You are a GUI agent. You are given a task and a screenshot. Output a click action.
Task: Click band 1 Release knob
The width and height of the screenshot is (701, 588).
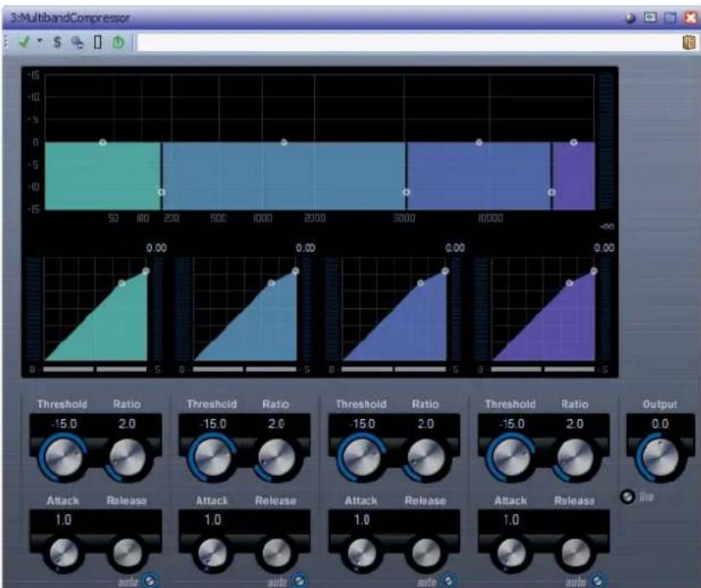coord(127,553)
